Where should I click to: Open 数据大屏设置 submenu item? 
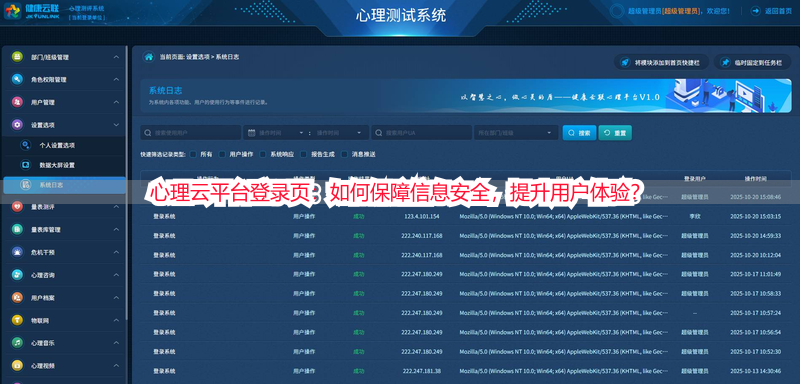click(x=64, y=165)
